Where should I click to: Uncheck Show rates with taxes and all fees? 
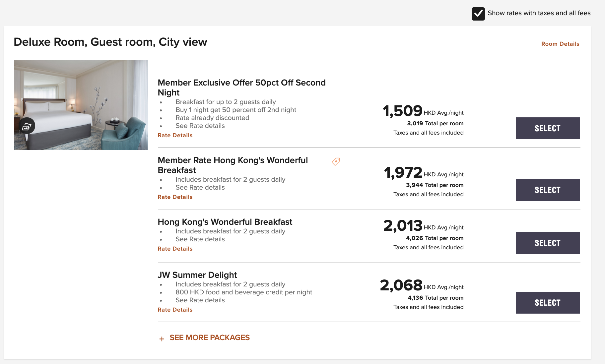[478, 14]
